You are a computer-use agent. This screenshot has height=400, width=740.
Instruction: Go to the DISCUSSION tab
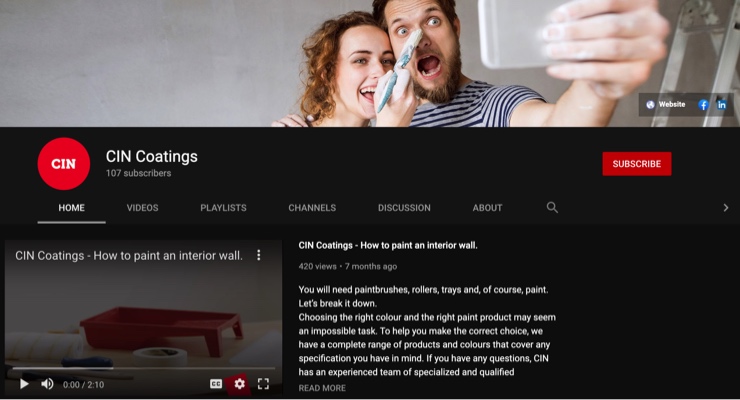click(x=404, y=208)
